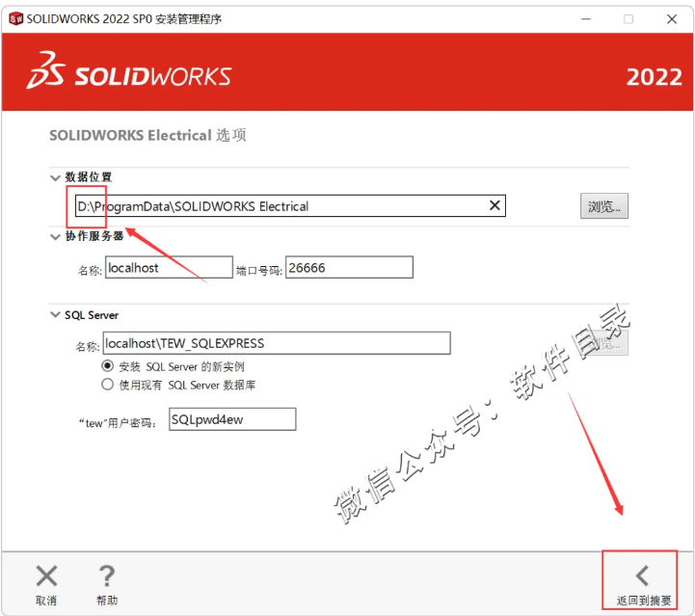Clear the data location path with X icon

click(495, 205)
